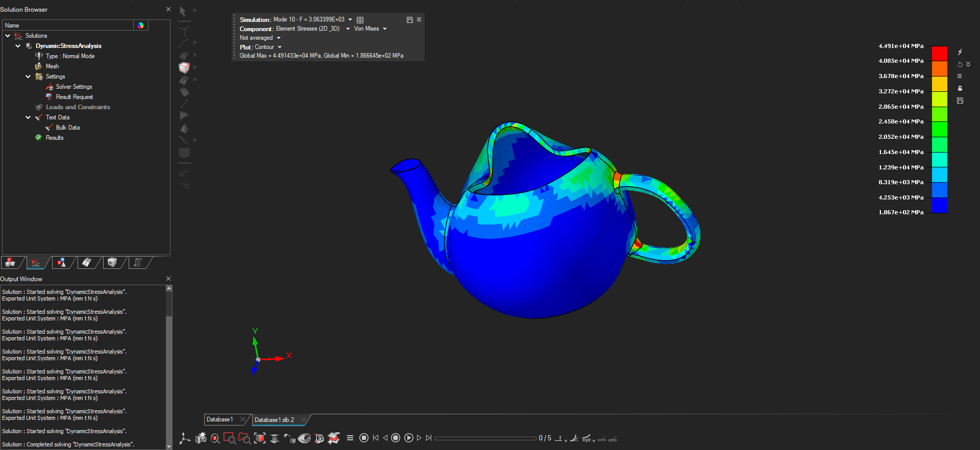Collapse DynamicStressAnalysis tree node
Screen dimensions: 980x450
pos(18,46)
